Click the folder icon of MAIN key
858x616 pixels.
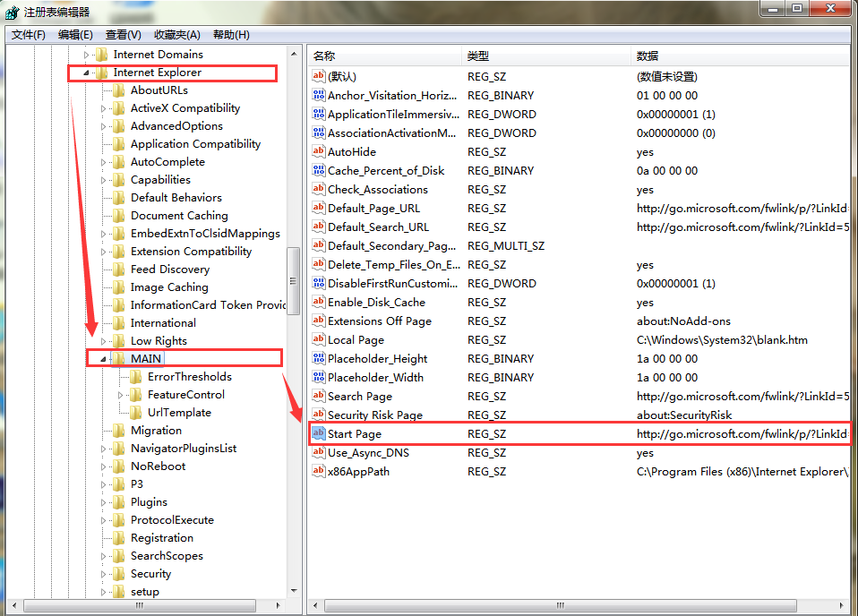[x=118, y=358]
